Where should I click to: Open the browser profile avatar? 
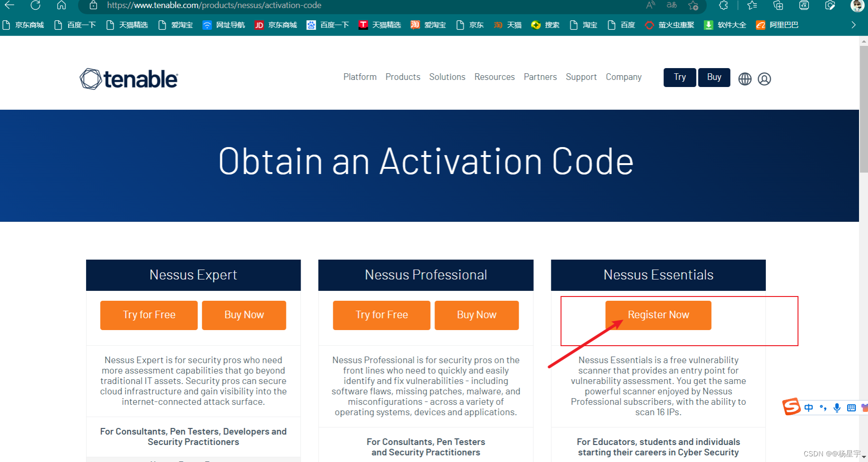857,6
